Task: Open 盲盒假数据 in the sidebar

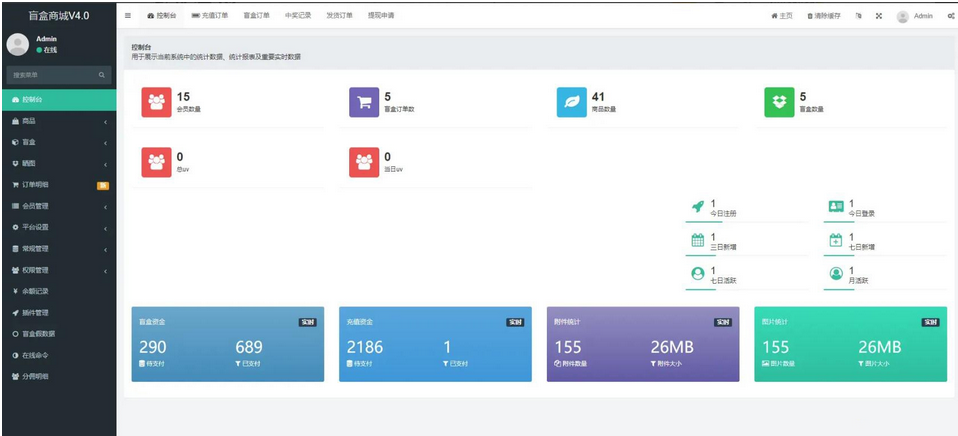Action: (59, 334)
